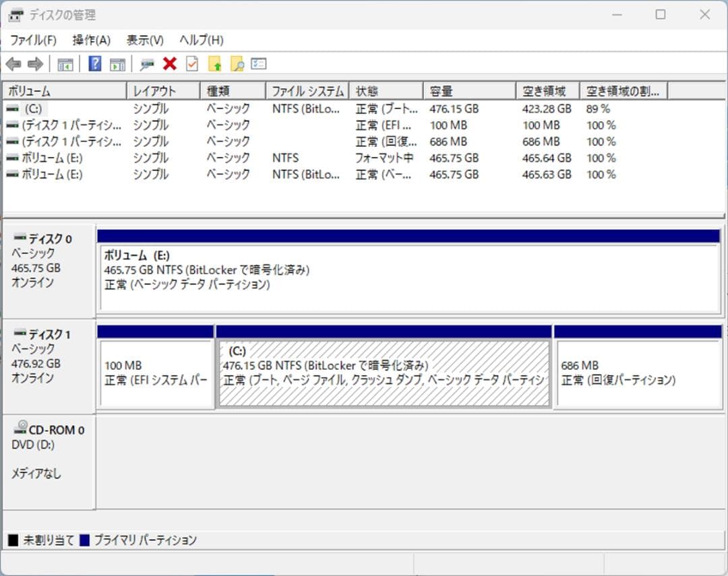Open the 操作 menu
The height and width of the screenshot is (576, 728).
90,40
